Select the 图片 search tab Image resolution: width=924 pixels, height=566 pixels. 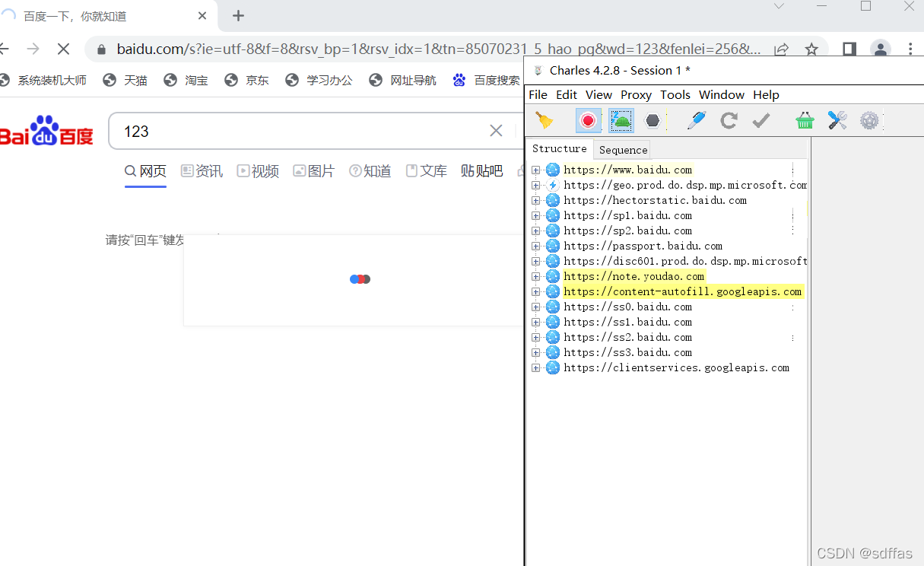(x=314, y=171)
